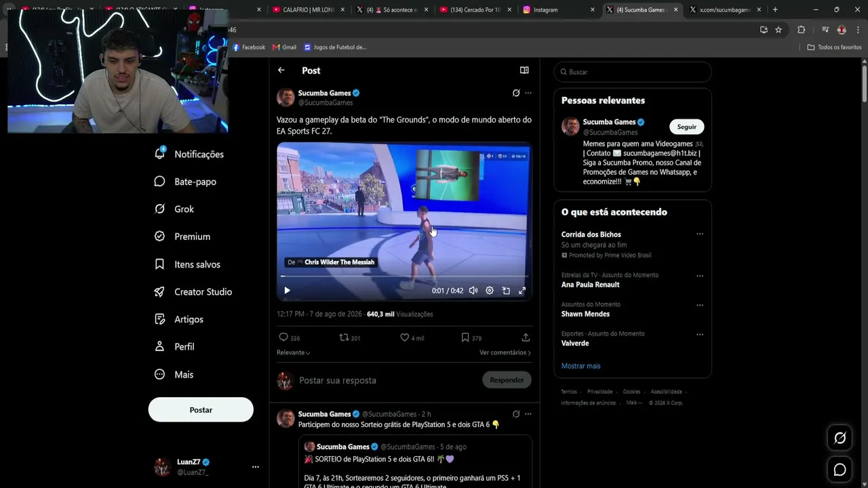This screenshot has height=488, width=868.
Task: Open Bate-papo in the sidebar
Action: [186, 182]
